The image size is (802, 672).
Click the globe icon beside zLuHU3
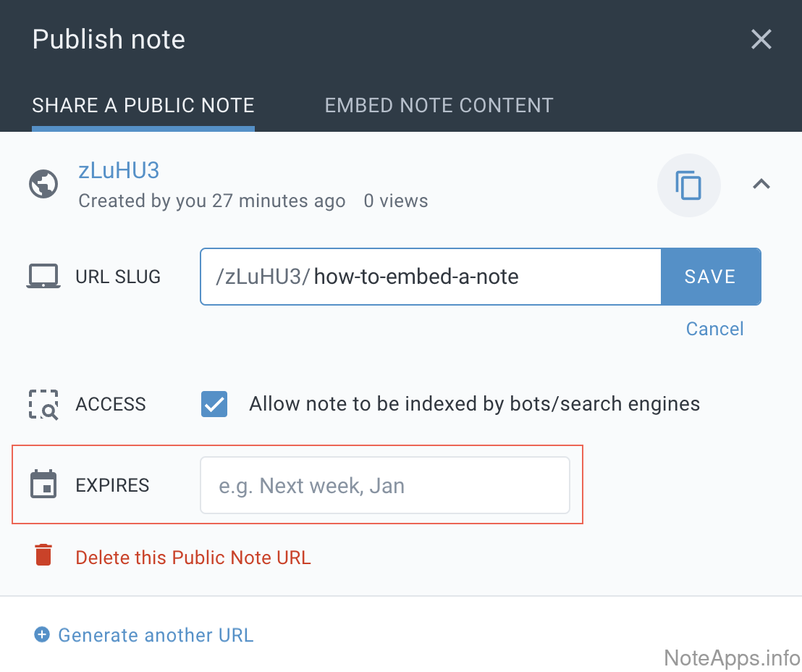point(43,184)
